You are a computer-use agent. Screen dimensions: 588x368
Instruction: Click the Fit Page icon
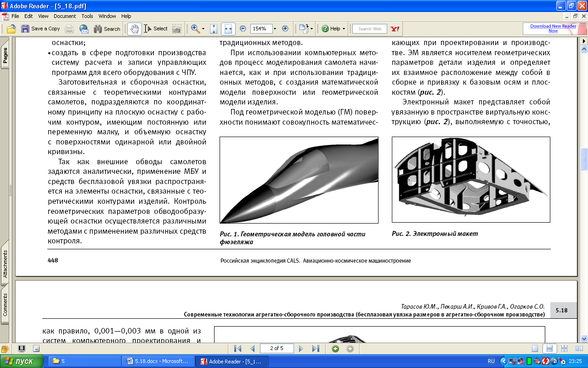click(214, 29)
